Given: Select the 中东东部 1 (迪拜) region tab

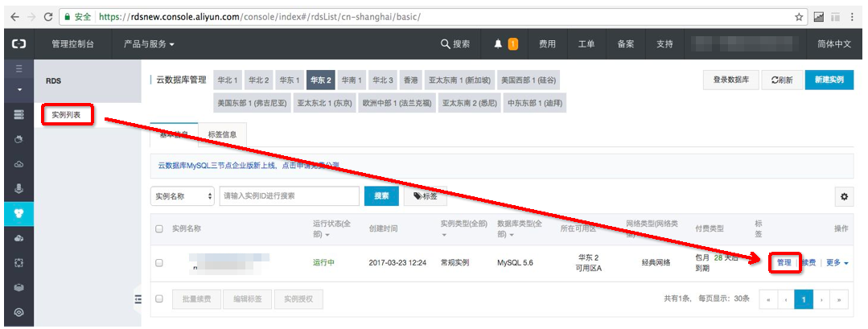Looking at the screenshot, I should click(535, 103).
